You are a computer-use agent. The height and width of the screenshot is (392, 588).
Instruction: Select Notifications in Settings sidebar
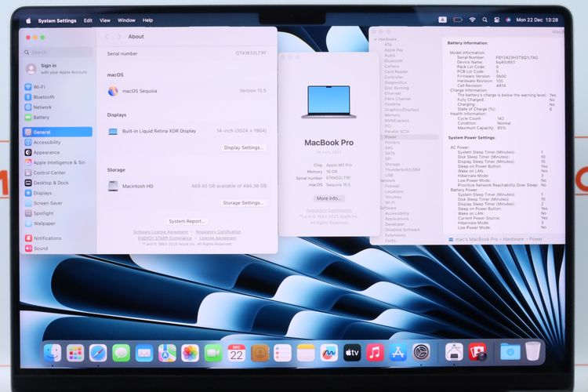[58, 238]
